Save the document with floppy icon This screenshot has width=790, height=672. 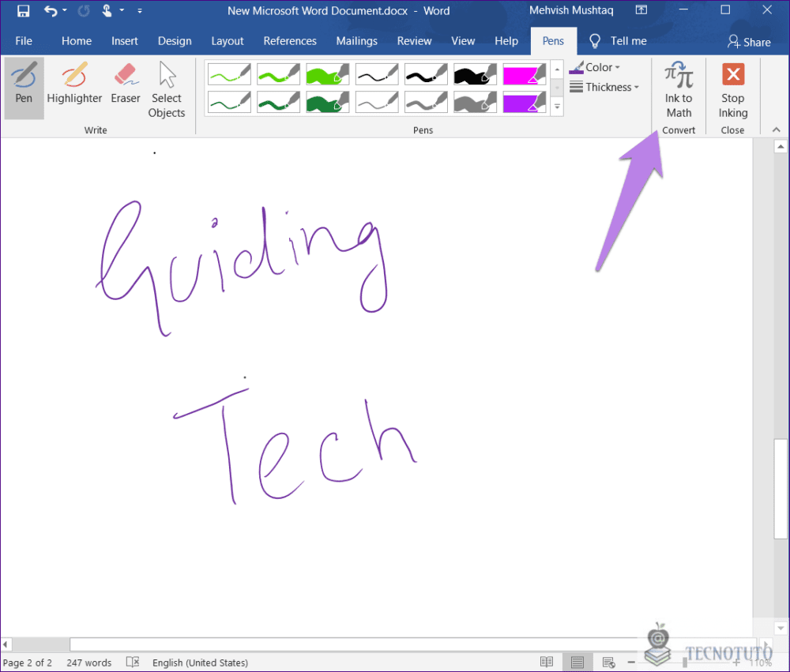[23, 10]
